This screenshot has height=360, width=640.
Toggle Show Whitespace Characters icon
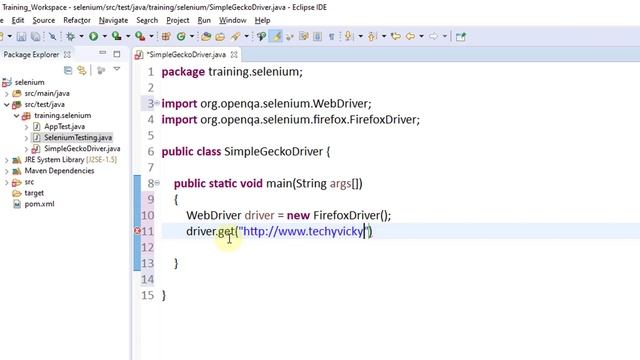tap(331, 37)
